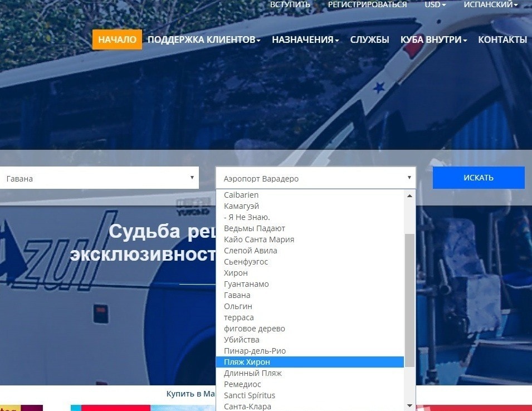Image resolution: width=532 pixels, height=411 pixels.
Task: Select Ремедиос option
Action: (x=310, y=384)
